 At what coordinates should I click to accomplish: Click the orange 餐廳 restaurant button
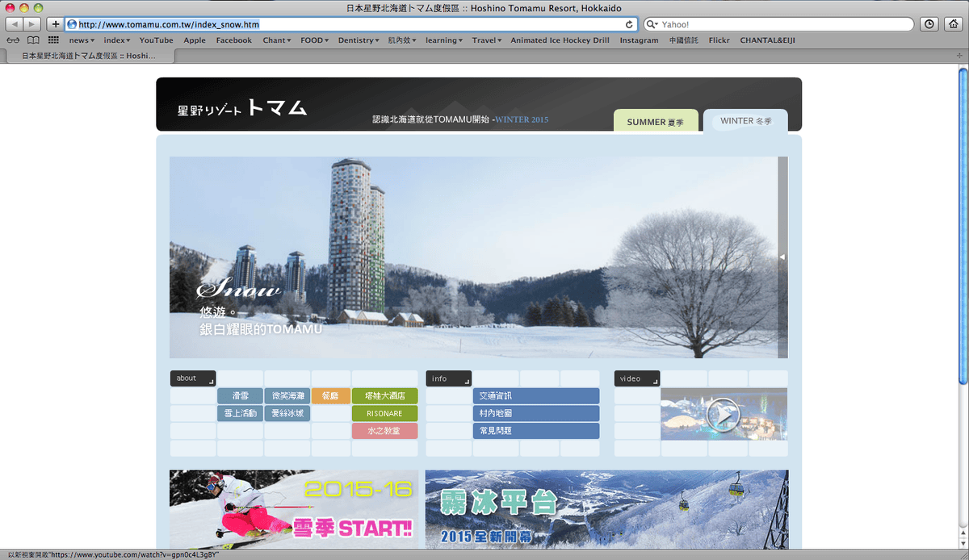click(330, 396)
